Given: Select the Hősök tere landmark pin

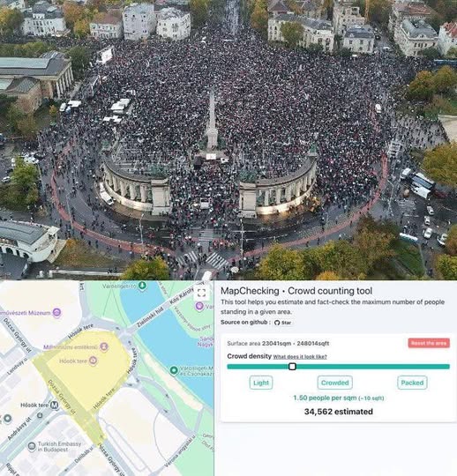Looking at the screenshot, I should (94, 361).
